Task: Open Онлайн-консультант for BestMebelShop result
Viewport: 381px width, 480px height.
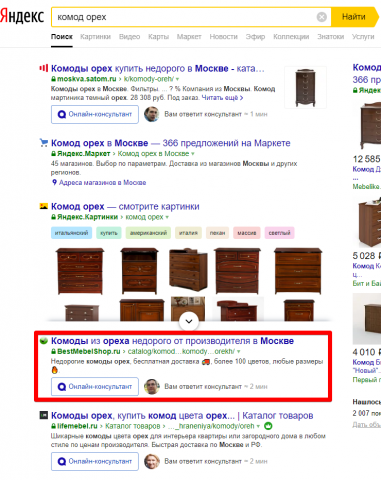Action: [95, 387]
